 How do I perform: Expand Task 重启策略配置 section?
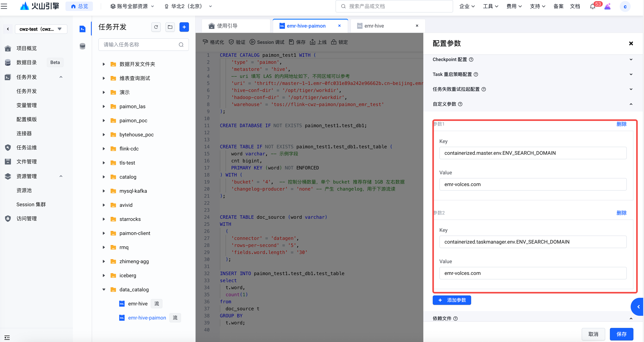tap(631, 74)
